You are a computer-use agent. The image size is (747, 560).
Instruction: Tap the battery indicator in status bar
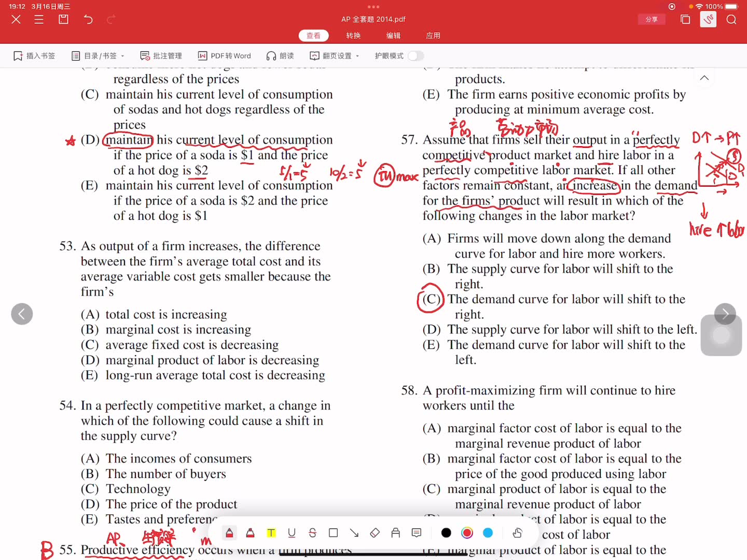[732, 7]
